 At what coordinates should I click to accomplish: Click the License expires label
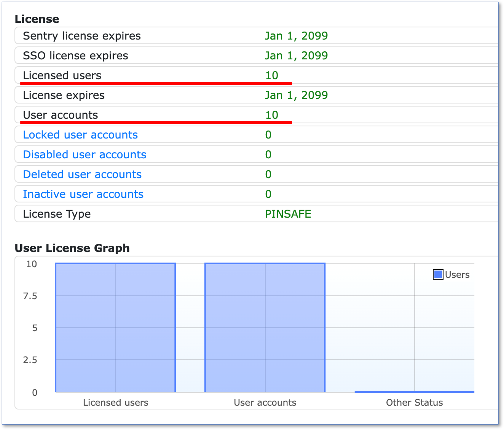[x=64, y=95]
